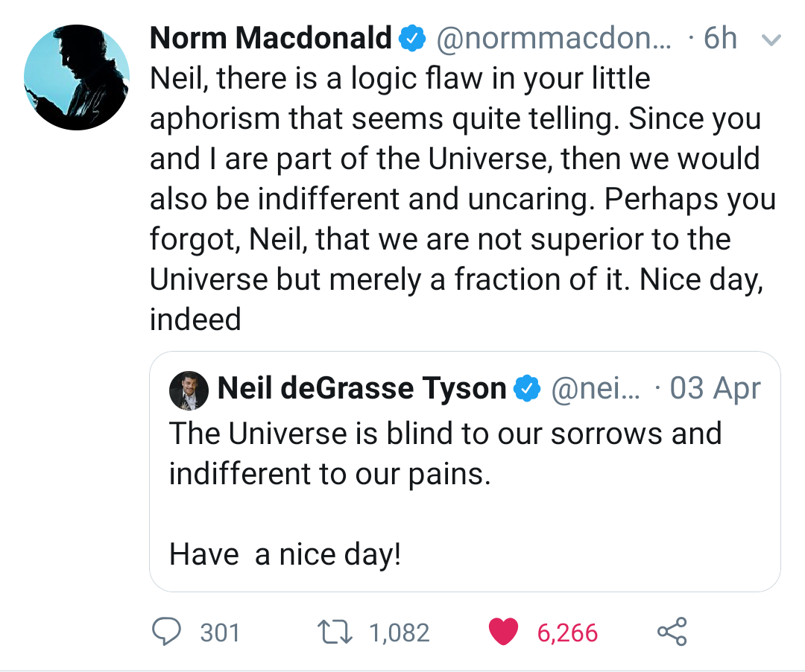Screen dimensions: 805x672
Task: Click Neil deGrasse Tyson's verified badge
Action: [x=528, y=388]
